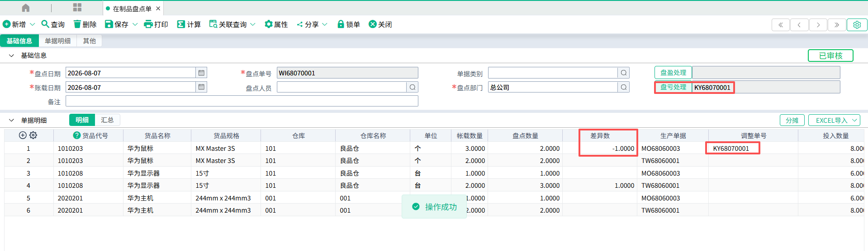Select the 明细 view tab
The height and width of the screenshot is (251, 868).
82,120
